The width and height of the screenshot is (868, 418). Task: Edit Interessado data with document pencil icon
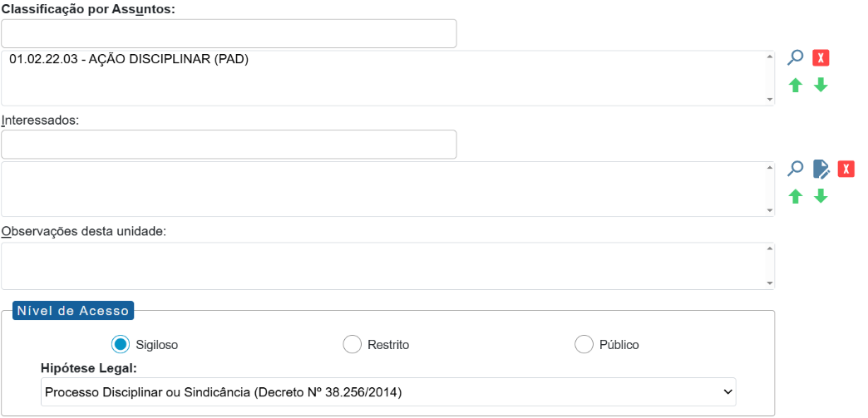tap(821, 170)
